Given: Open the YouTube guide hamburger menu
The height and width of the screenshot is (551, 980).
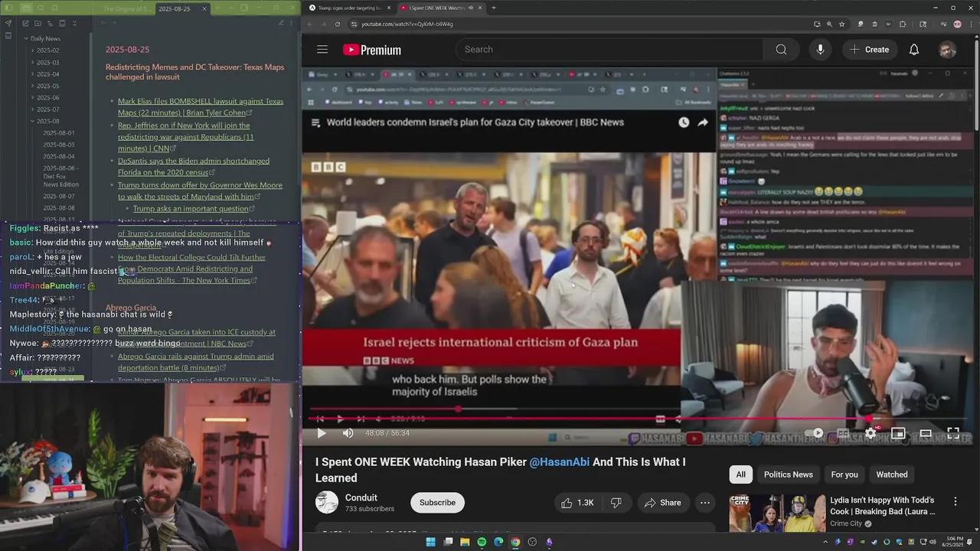Looking at the screenshot, I should point(322,50).
